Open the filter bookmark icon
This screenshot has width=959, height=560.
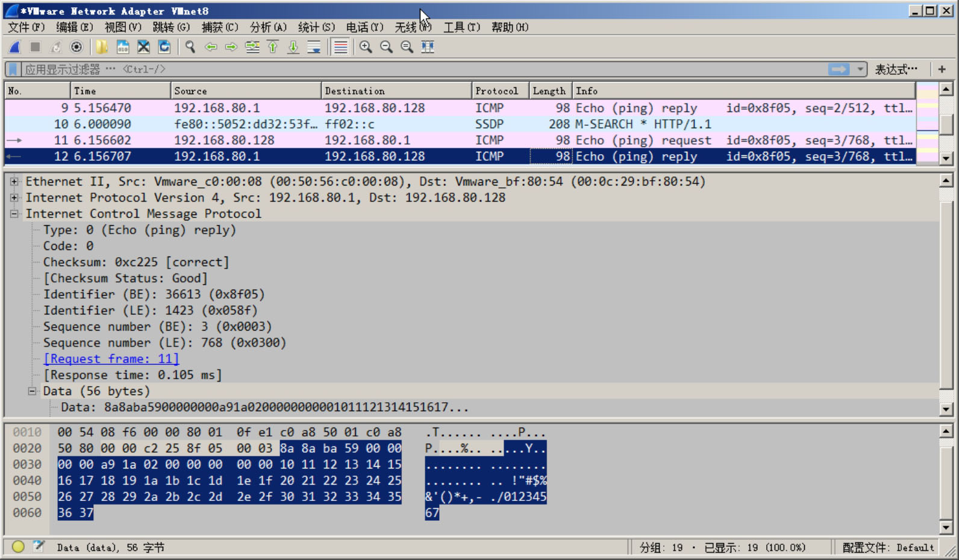13,69
